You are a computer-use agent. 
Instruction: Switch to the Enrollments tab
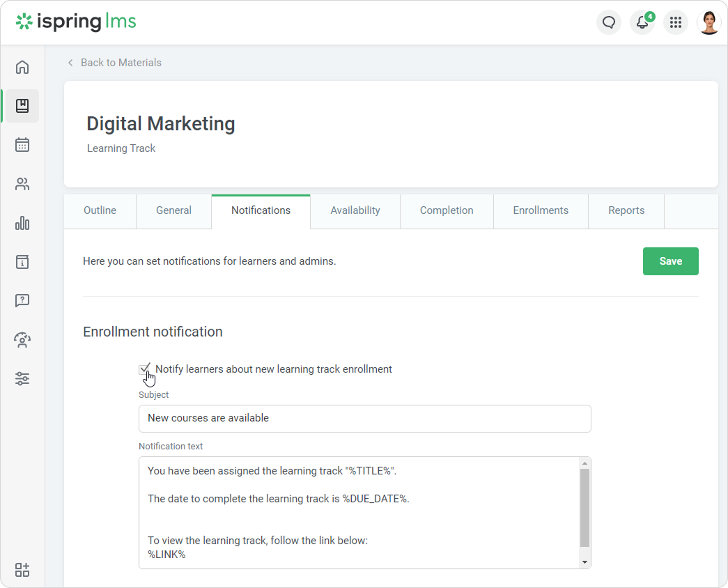click(541, 210)
